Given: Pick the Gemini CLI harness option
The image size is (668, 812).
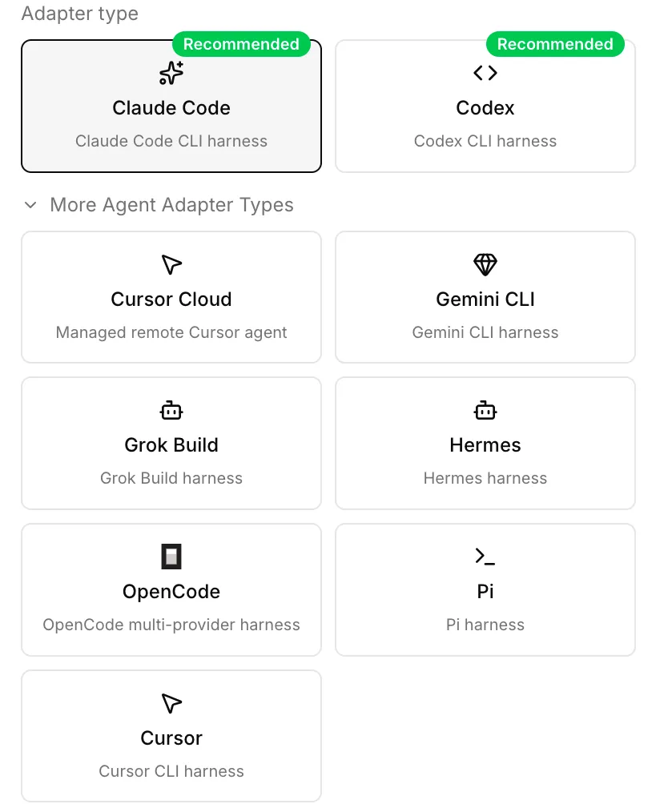Looking at the screenshot, I should coord(485,297).
